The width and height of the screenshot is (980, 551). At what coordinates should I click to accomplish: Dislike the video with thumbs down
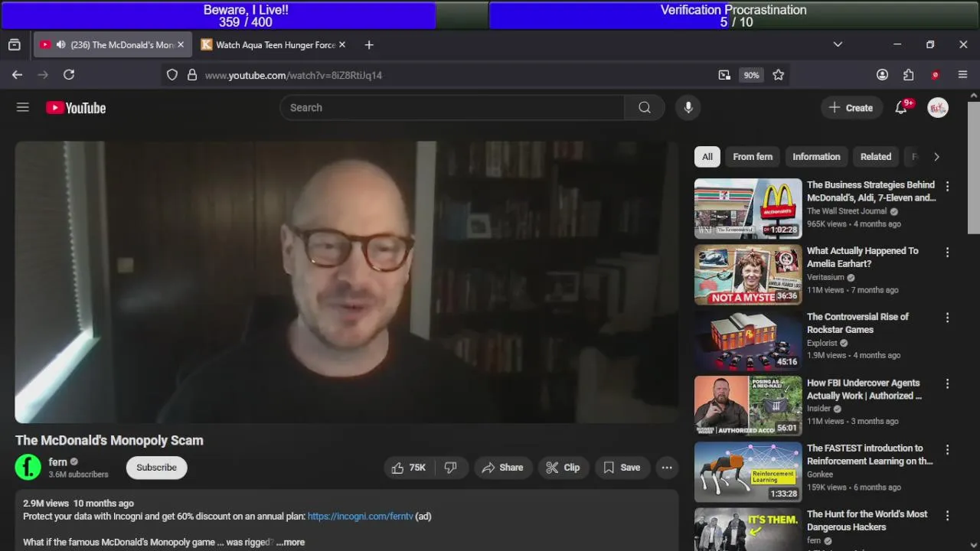(x=450, y=468)
